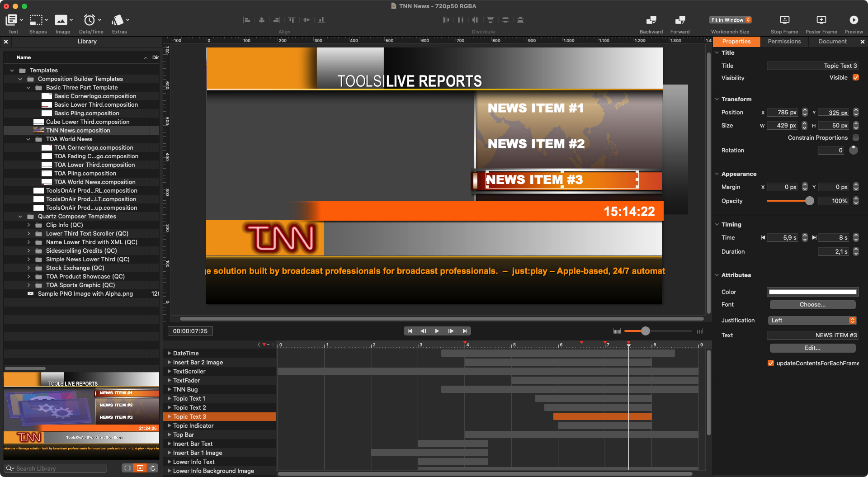This screenshot has width=868, height=477.
Task: Distribute items by horizontal centers
Action: click(461, 20)
